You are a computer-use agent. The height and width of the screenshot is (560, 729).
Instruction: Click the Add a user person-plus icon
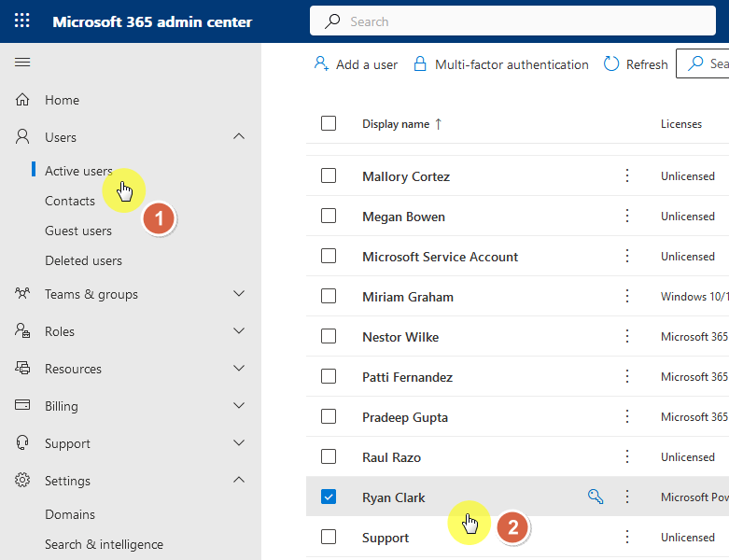pyautogui.click(x=321, y=63)
